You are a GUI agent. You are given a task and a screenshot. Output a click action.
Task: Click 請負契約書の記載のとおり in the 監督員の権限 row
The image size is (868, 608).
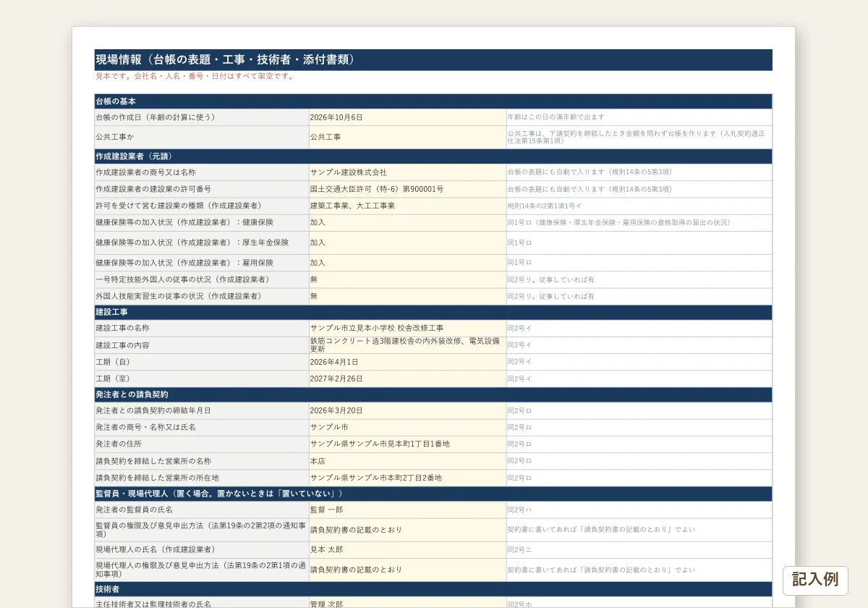(x=408, y=530)
